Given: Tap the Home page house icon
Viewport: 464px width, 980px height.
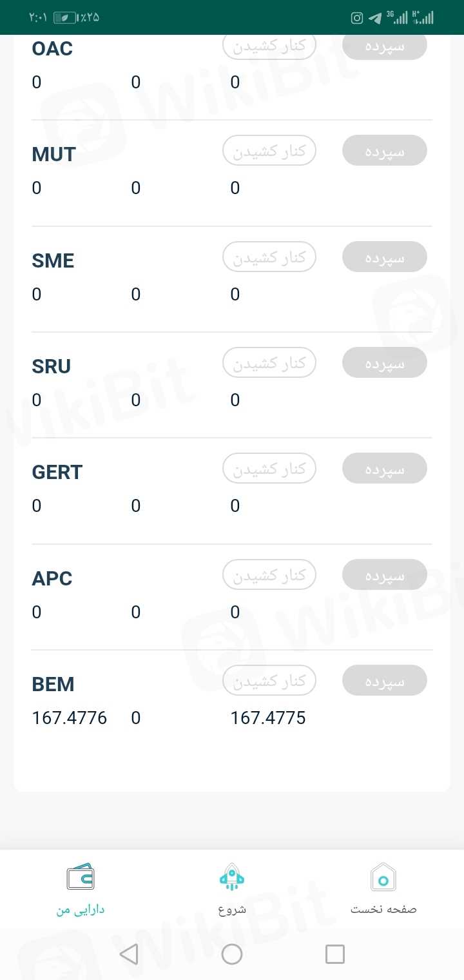Looking at the screenshot, I should point(383,877).
